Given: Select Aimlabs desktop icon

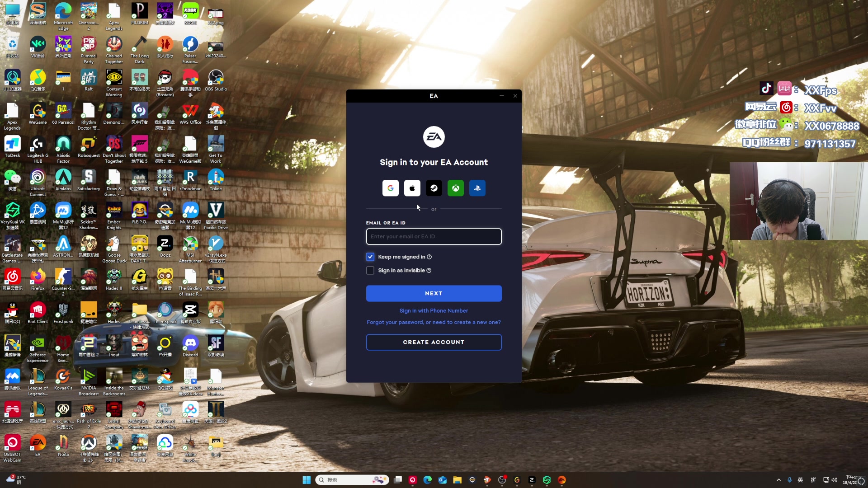Looking at the screenshot, I should click(63, 180).
